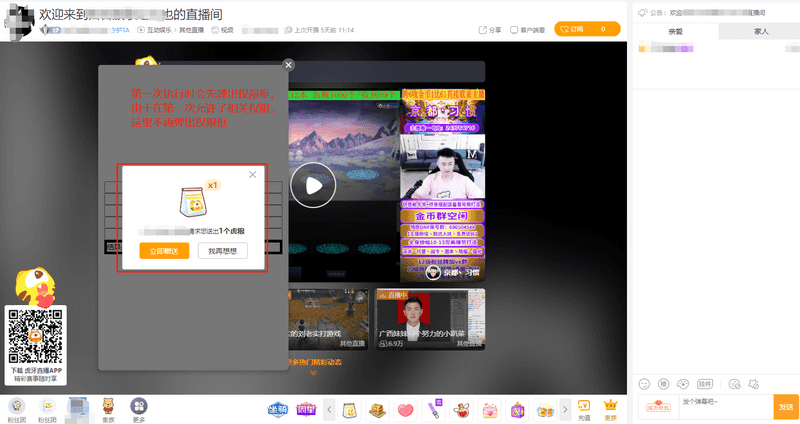Click the orange 订阅 subscribe button
Screen dimensions: 800x424
tap(587, 29)
